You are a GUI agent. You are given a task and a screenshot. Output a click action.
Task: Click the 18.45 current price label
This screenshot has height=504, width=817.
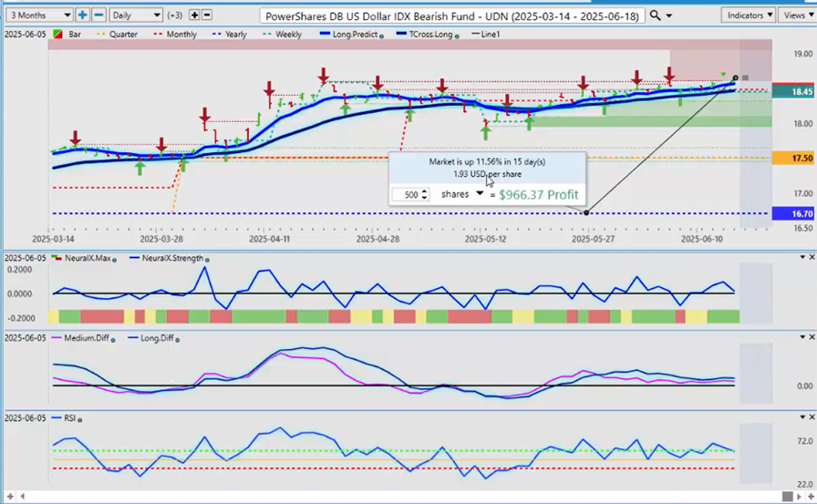pyautogui.click(x=792, y=92)
